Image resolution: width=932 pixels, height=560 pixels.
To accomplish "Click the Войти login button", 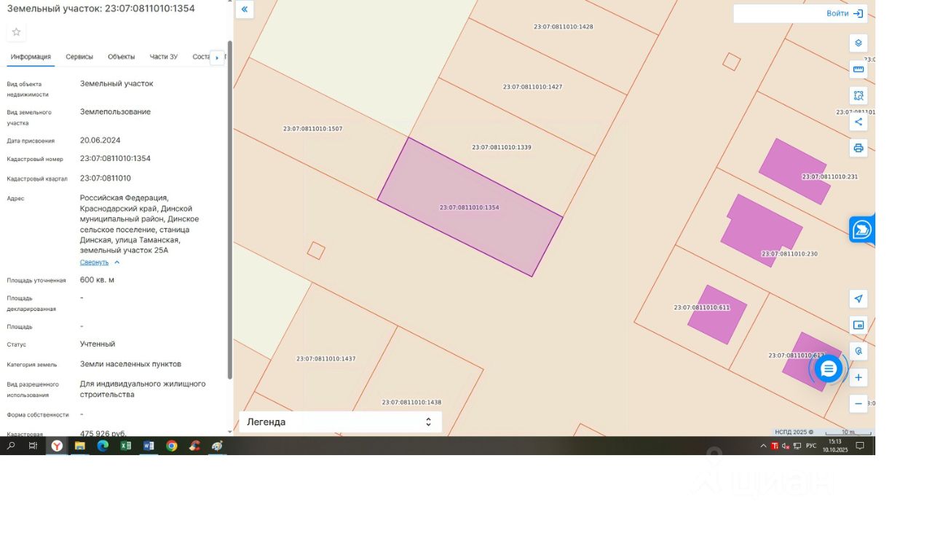I will [x=845, y=13].
